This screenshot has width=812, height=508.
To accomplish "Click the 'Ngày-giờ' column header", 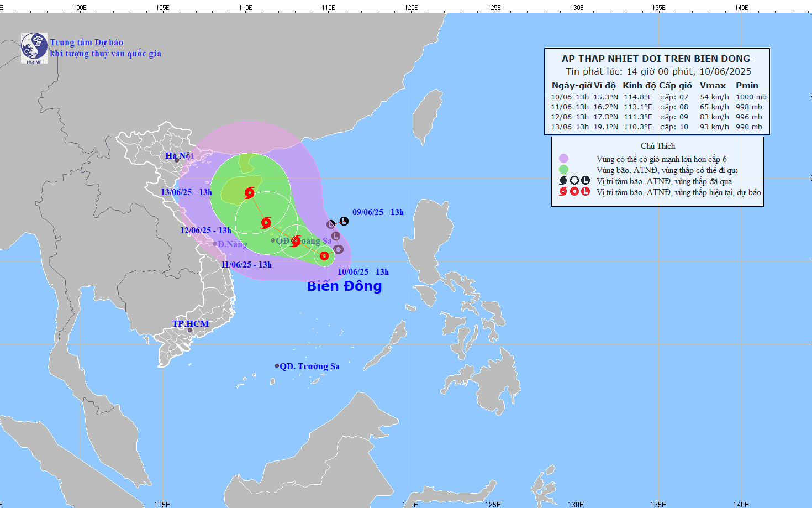I will coord(571,86).
